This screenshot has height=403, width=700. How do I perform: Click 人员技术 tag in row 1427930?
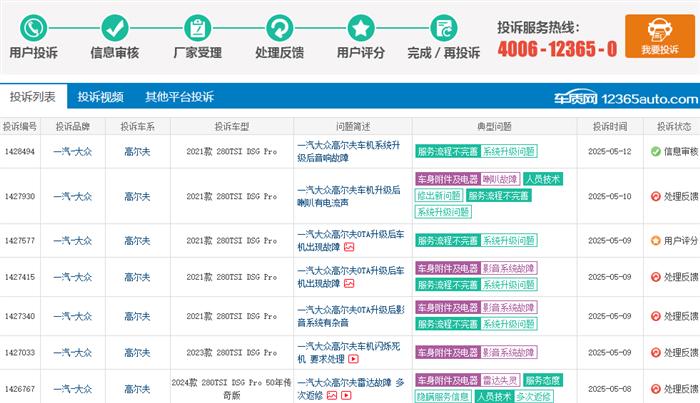(543, 179)
